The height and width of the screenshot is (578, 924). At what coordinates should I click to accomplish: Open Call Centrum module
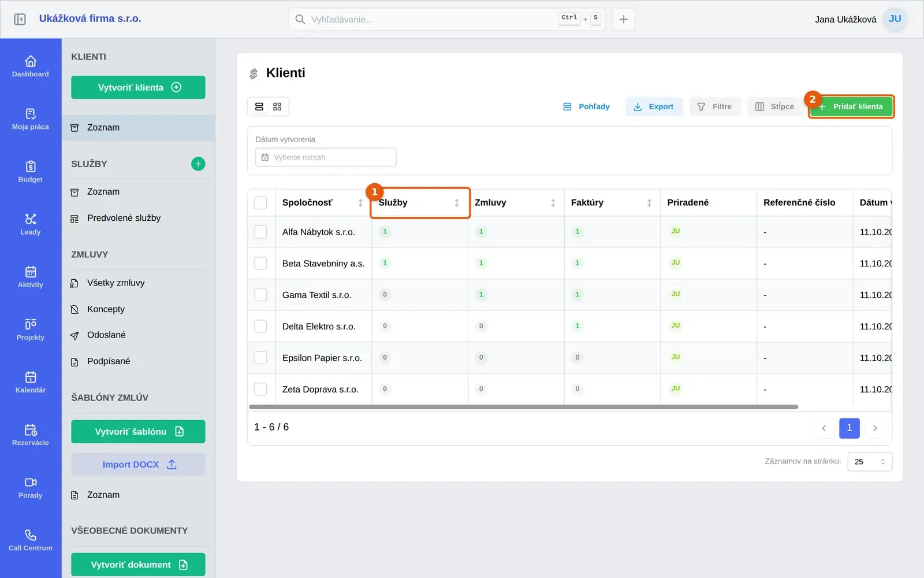coord(31,539)
